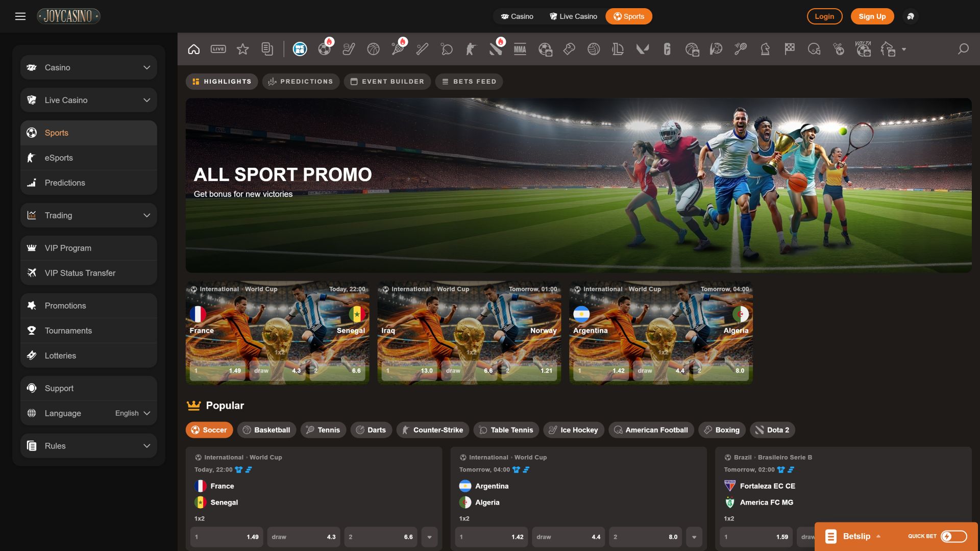Click the home icon in sports toolbar
This screenshot has width=980, height=551.
(194, 49)
